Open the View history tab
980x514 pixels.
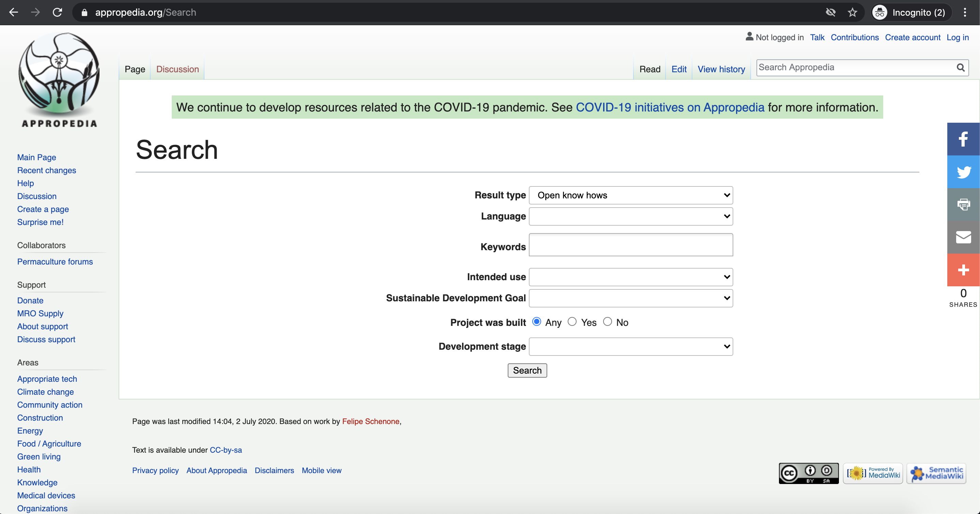click(x=721, y=69)
